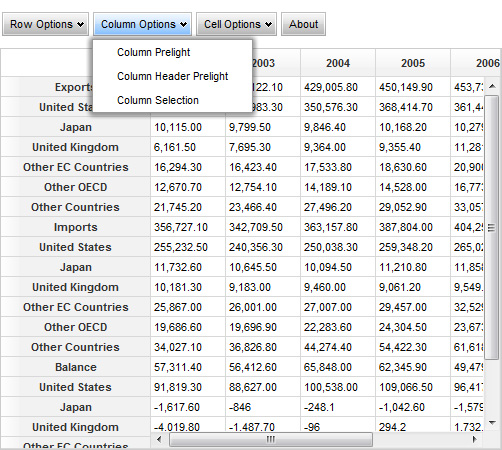Click cell 10,181.30
This screenshot has width=502, height=450.
tap(188, 287)
